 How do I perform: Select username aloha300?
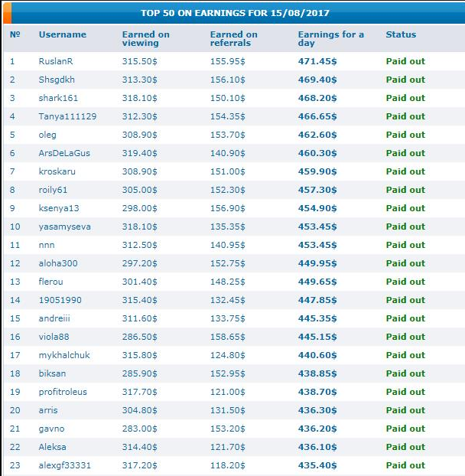click(x=58, y=263)
